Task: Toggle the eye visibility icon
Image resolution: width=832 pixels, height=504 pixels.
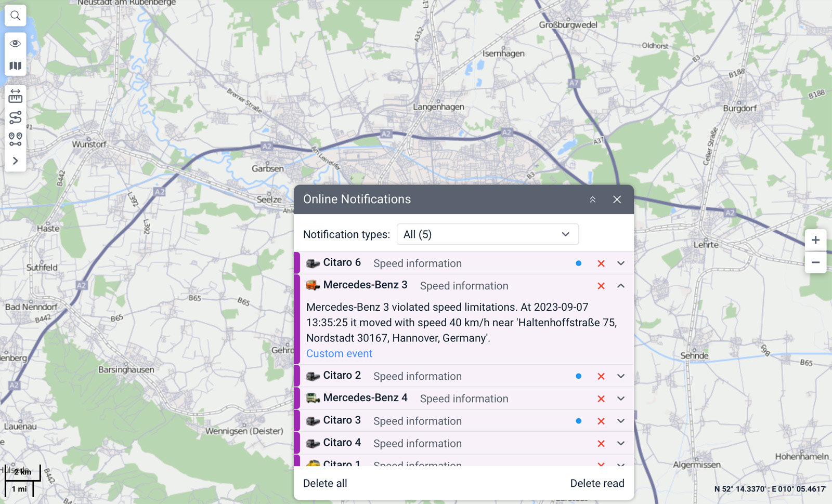Action: [16, 44]
